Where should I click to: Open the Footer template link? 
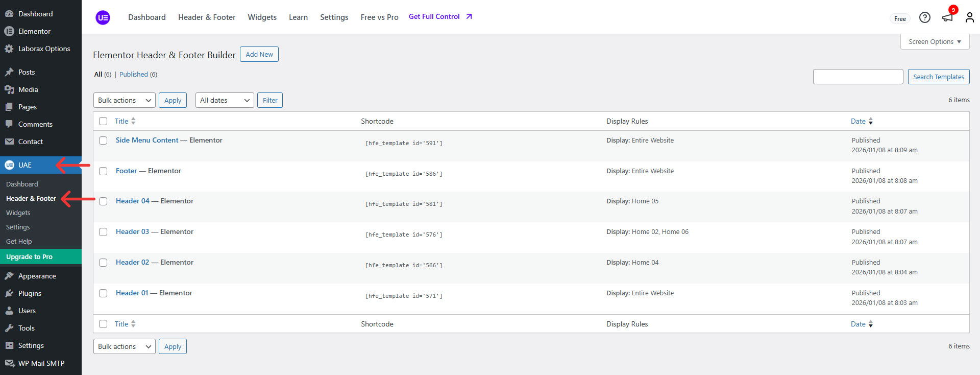[x=126, y=171]
